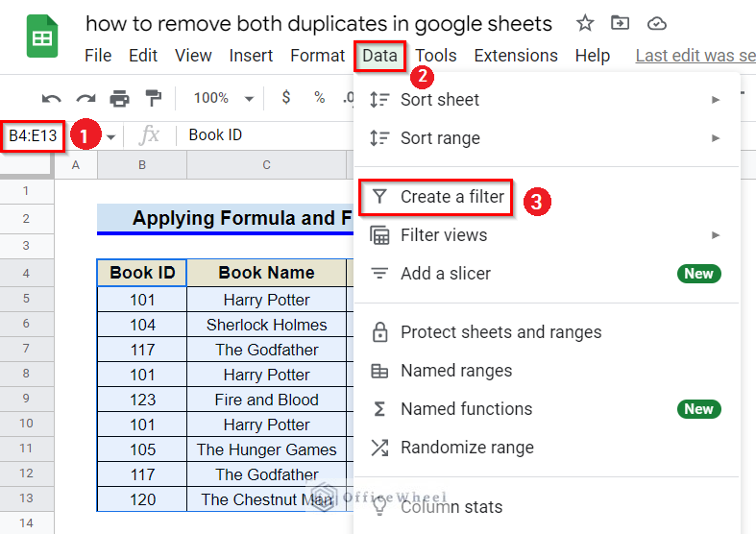Viewport: 756px width, 534px height.
Task: Click the select-all corner box
Action: [x=26, y=164]
